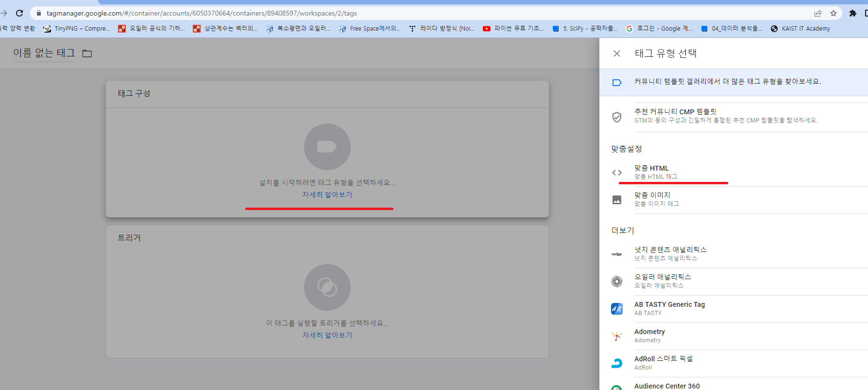Click the tag configuration placeholder icon
This screenshot has height=390, width=868.
point(327,147)
